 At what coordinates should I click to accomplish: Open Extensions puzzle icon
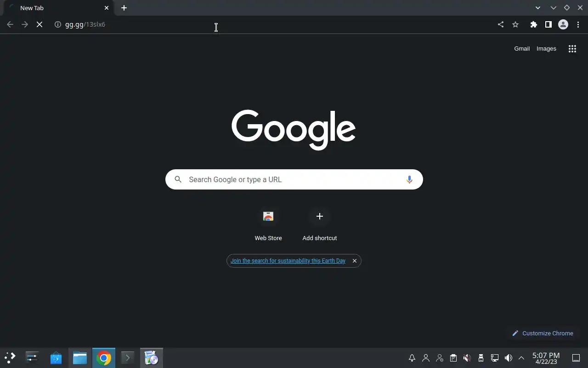pos(533,24)
